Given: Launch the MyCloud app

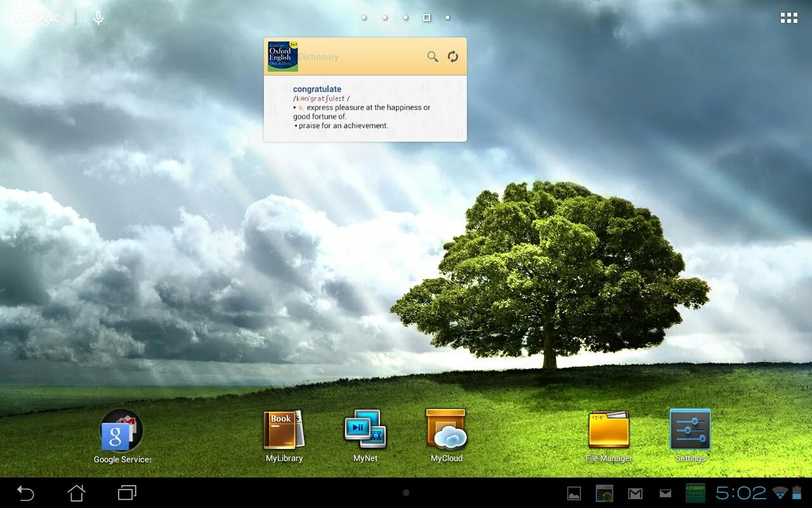Looking at the screenshot, I should tap(447, 437).
